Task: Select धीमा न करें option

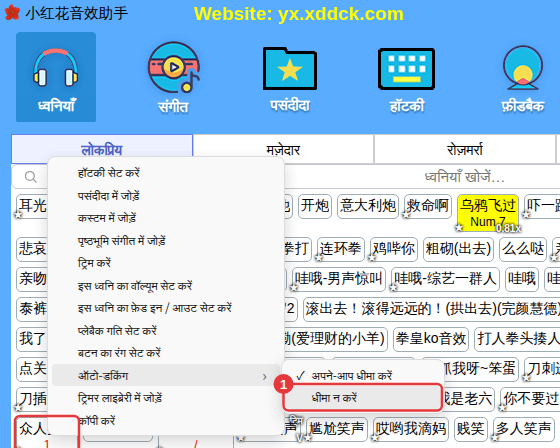Action: coord(362,398)
